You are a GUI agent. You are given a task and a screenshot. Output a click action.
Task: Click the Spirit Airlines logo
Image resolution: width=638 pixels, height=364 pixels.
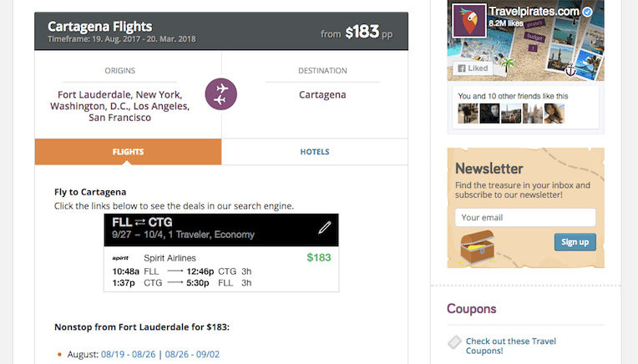[120, 258]
